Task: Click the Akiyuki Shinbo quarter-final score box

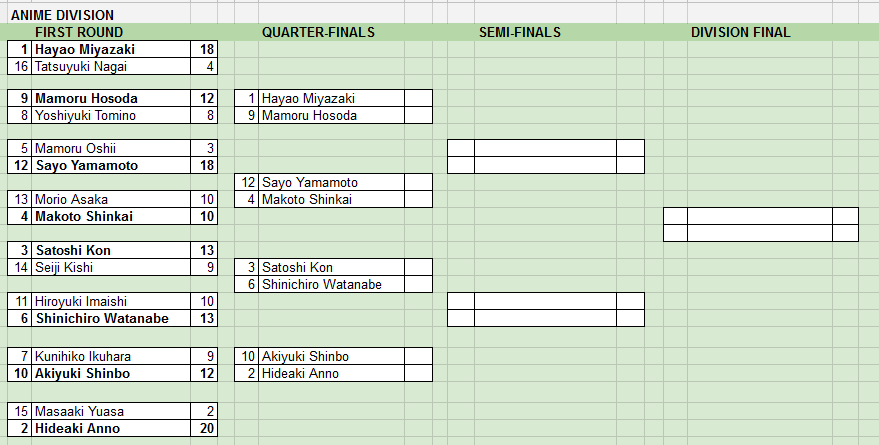Action: (418, 356)
